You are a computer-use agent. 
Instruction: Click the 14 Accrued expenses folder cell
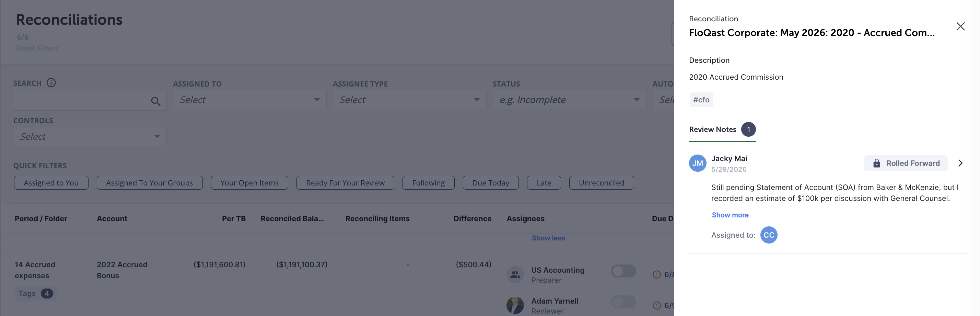coord(35,270)
